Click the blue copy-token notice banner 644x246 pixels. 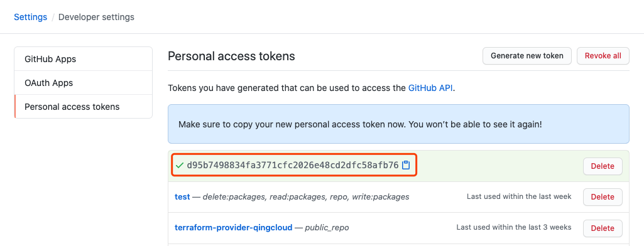[398, 124]
